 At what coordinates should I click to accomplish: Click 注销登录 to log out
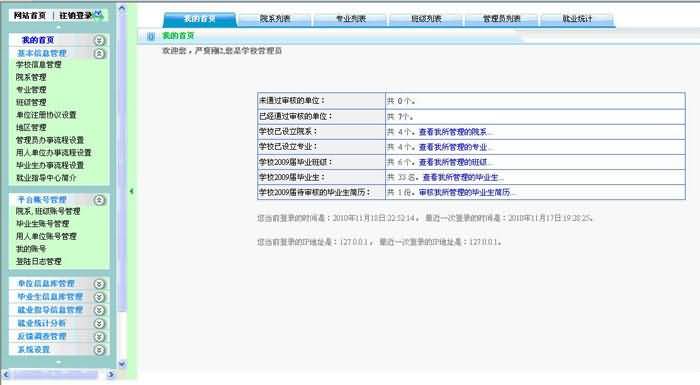(75, 16)
